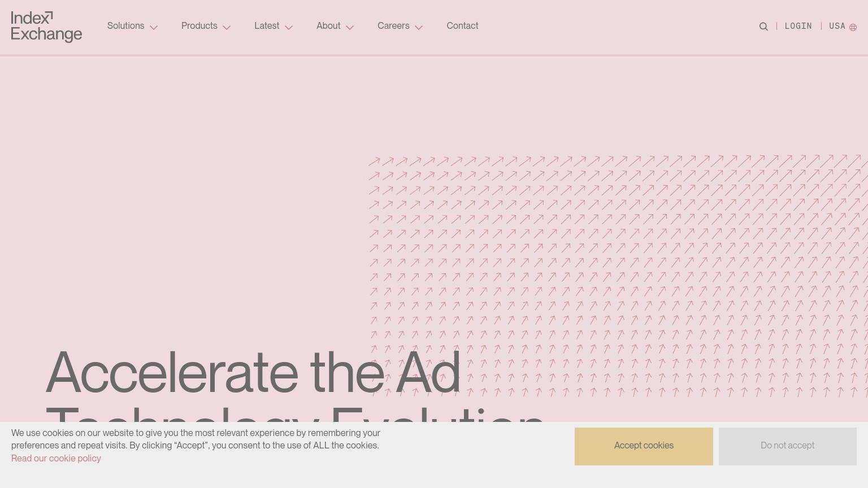The image size is (868, 488).
Task: Click the 'Accelerate the Ad' heading
Action: point(253,373)
